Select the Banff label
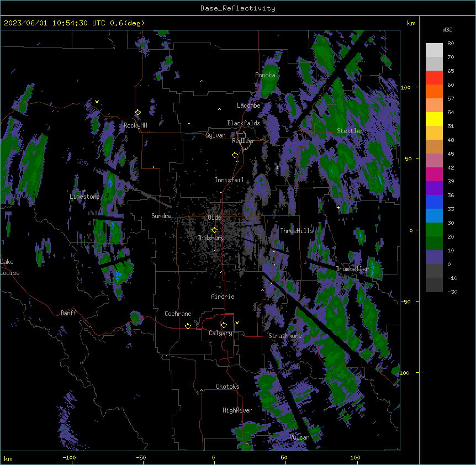Screen dimensions: 476x465 pyautogui.click(x=68, y=313)
